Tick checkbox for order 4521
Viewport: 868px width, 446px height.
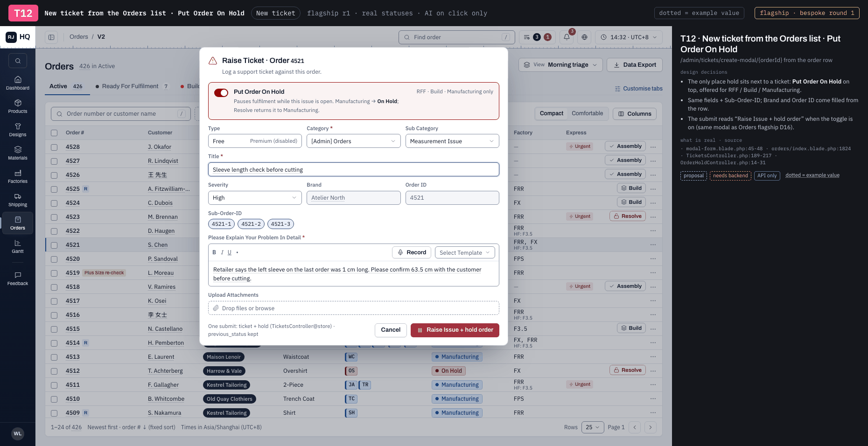(54, 245)
